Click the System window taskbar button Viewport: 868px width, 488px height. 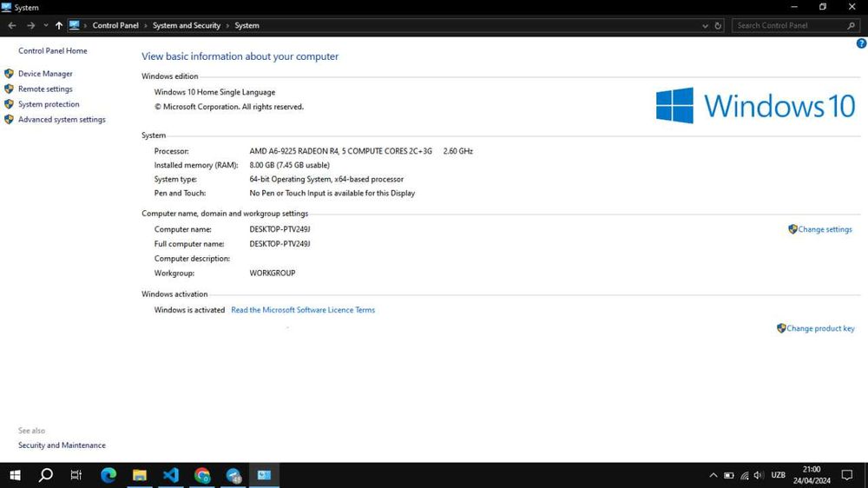click(x=264, y=475)
